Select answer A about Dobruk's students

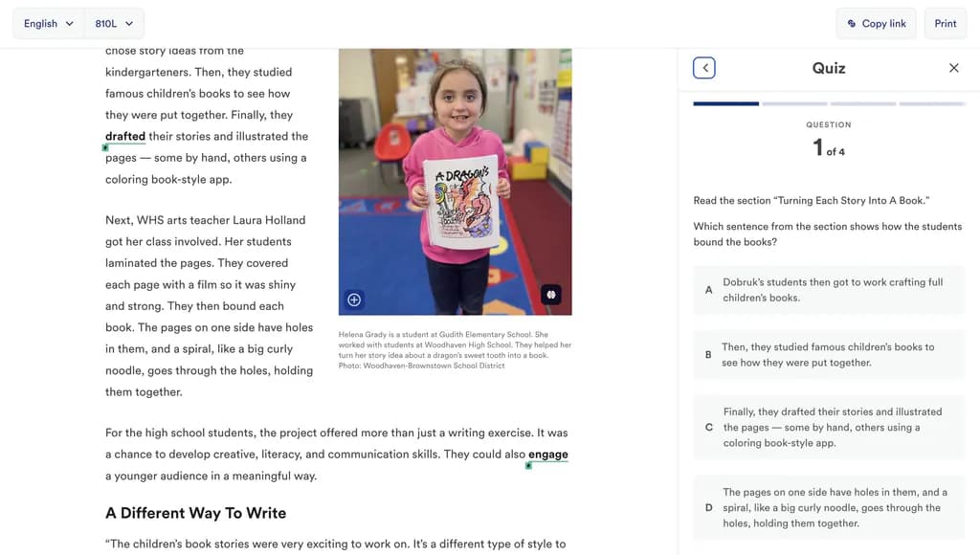[829, 290]
